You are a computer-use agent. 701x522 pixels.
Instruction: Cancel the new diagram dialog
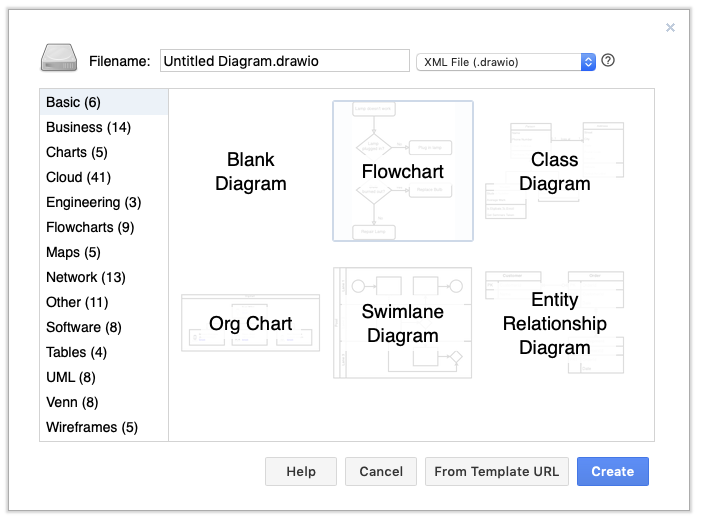(381, 471)
